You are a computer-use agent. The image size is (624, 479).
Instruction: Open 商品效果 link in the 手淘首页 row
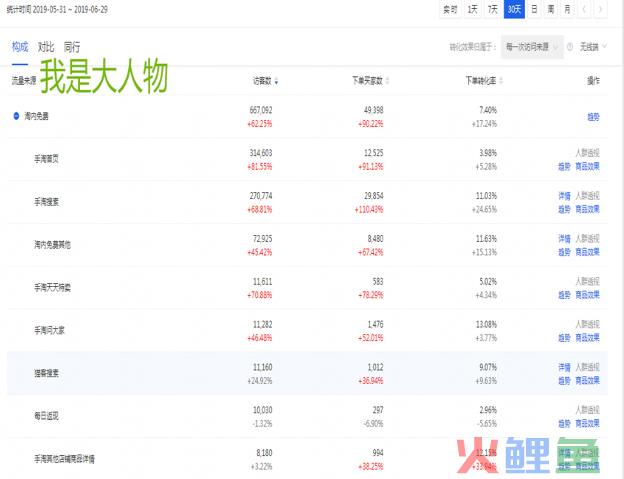[x=587, y=166]
